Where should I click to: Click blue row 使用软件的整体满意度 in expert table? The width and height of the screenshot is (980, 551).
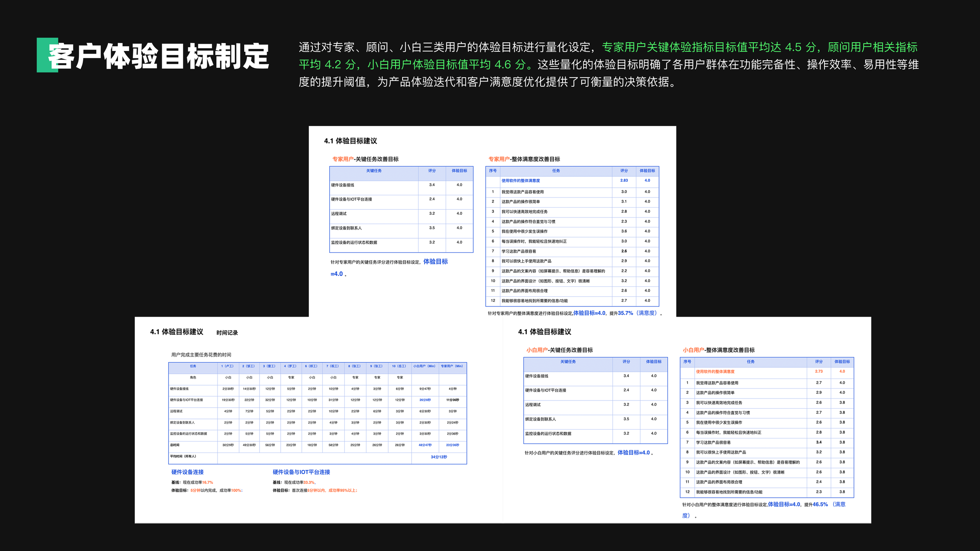521,181
